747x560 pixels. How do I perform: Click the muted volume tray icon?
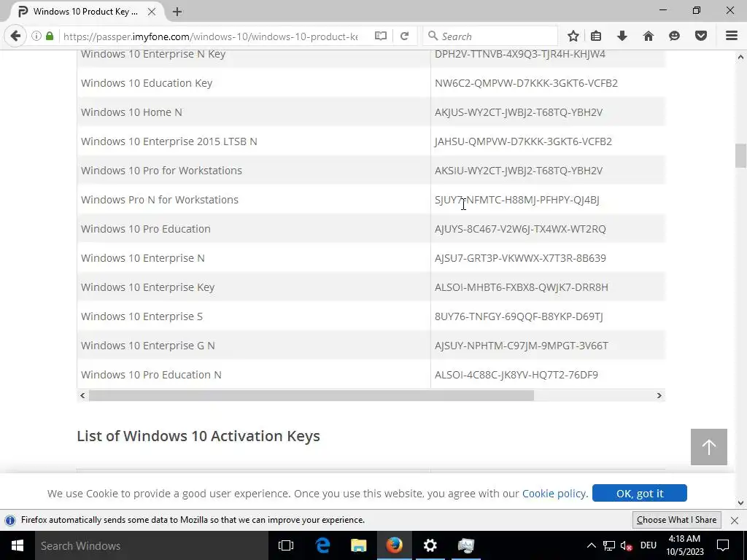(627, 545)
